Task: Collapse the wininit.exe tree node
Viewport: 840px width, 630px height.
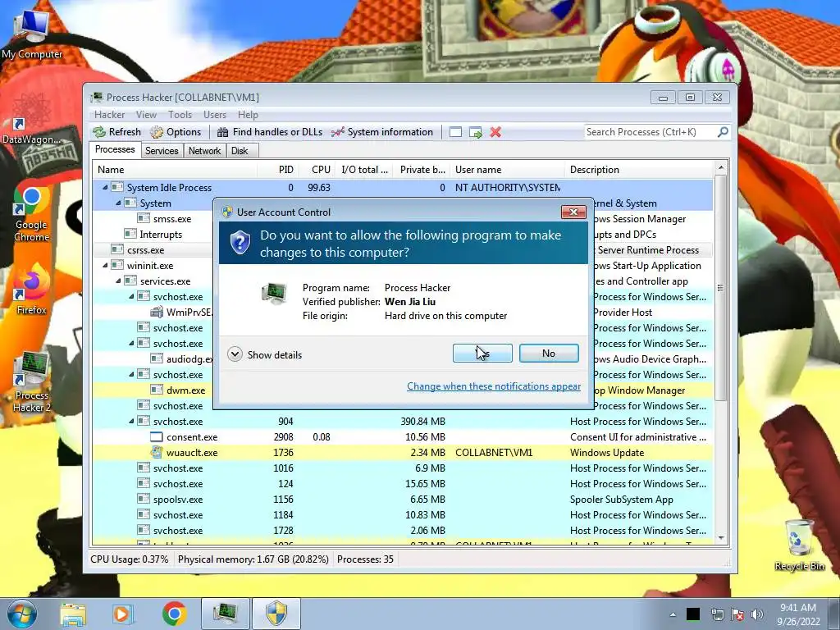Action: click(x=105, y=265)
